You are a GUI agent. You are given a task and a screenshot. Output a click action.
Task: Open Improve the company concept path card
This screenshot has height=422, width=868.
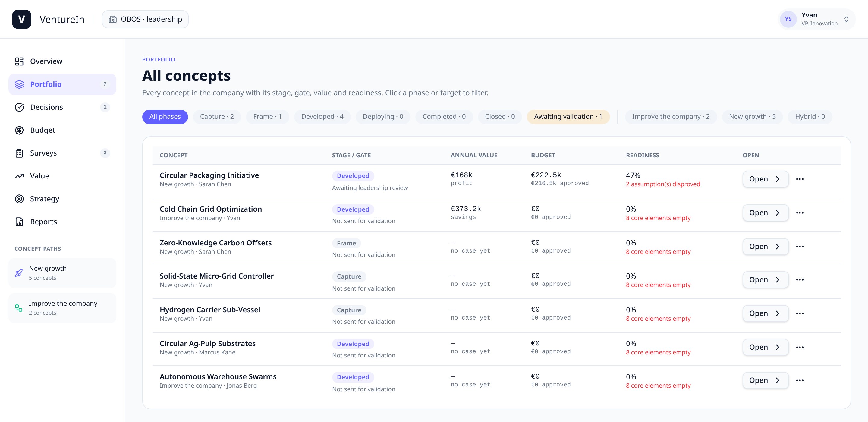62,308
